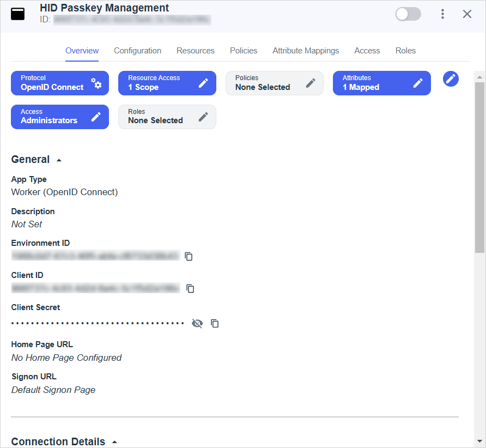
Task: Edit Access Administrators pencil icon
Action: coord(96,117)
